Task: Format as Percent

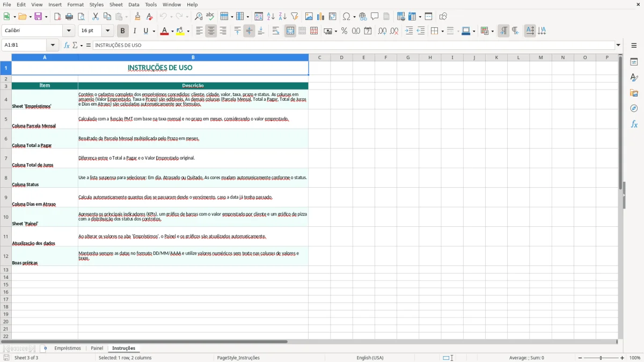Action: (x=344, y=31)
